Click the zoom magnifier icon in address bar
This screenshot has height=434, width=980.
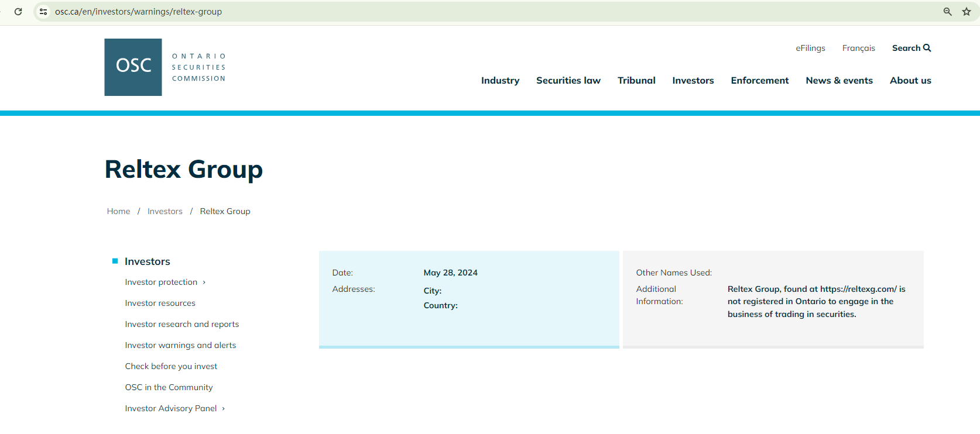pos(947,12)
